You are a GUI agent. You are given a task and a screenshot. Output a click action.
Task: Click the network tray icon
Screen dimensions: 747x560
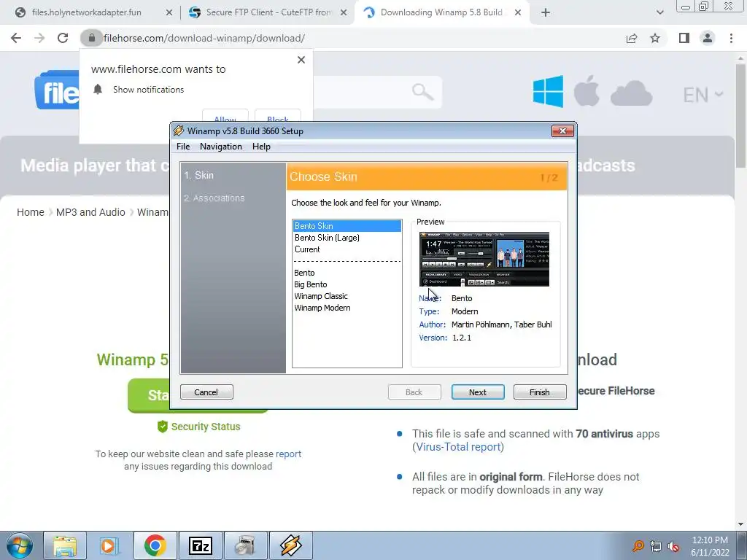656,546
